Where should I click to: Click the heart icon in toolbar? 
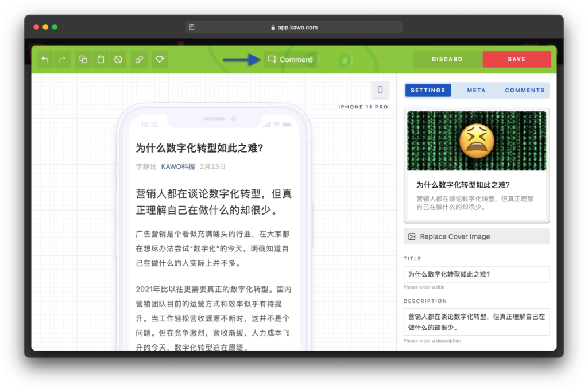tap(160, 60)
